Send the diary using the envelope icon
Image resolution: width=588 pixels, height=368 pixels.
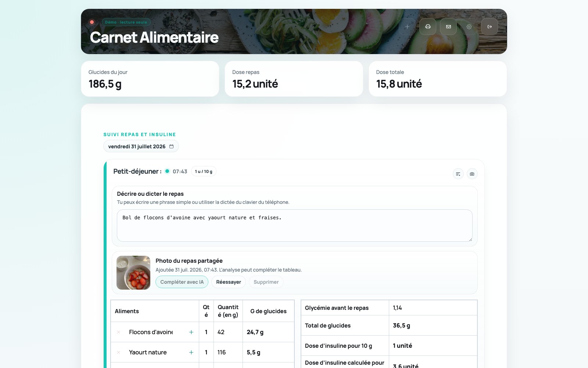[x=448, y=27]
